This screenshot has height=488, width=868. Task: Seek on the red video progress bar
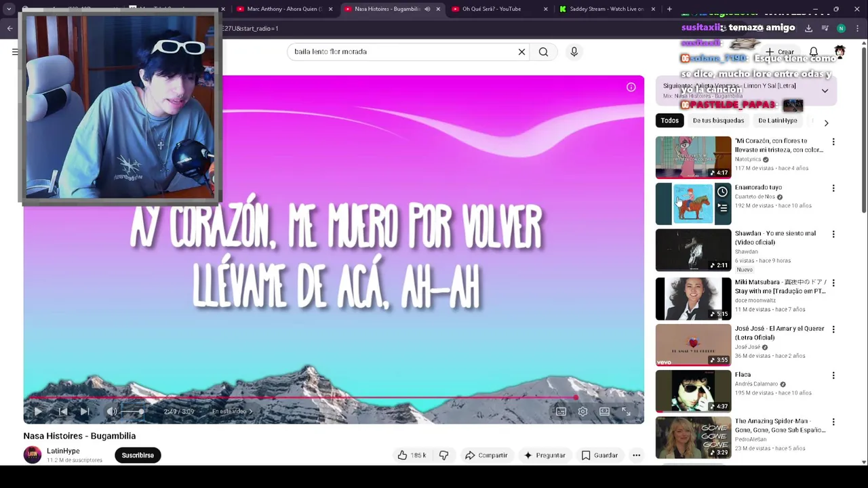[334, 398]
